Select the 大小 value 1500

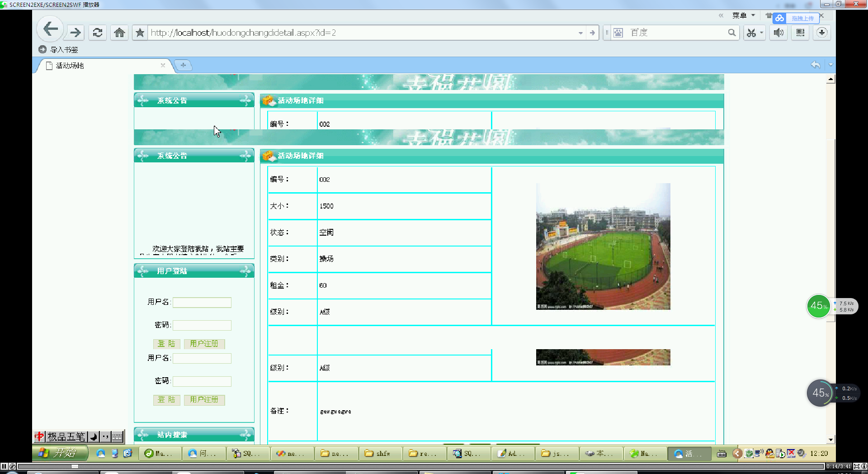(x=326, y=206)
